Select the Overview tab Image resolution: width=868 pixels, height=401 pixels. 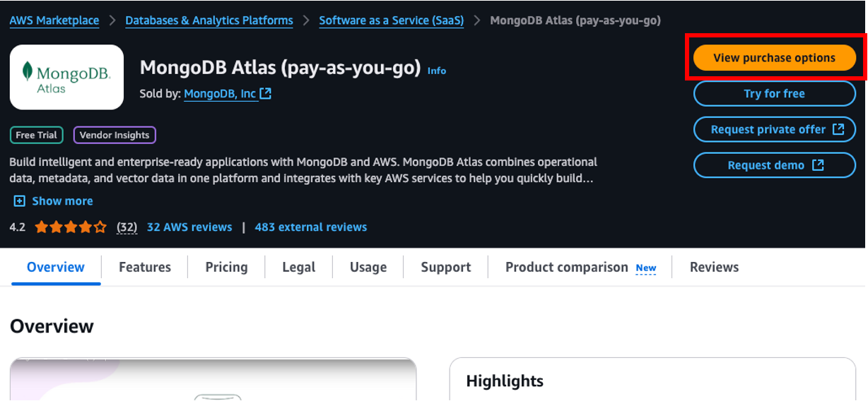[56, 268]
